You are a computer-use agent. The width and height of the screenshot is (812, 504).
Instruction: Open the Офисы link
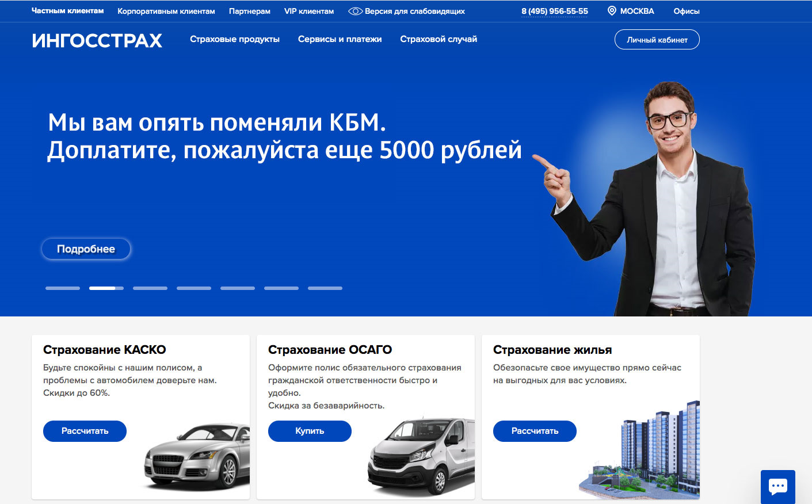click(x=687, y=11)
